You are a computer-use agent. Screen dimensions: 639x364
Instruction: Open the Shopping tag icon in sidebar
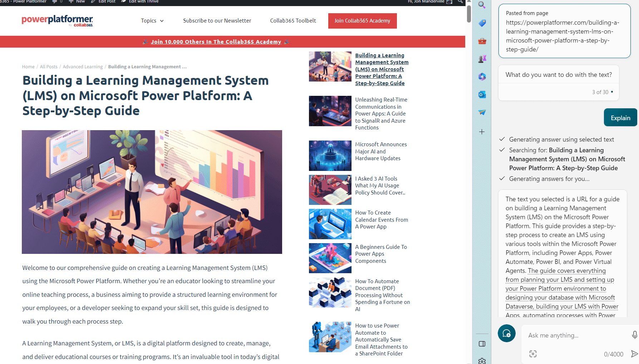pos(482,23)
